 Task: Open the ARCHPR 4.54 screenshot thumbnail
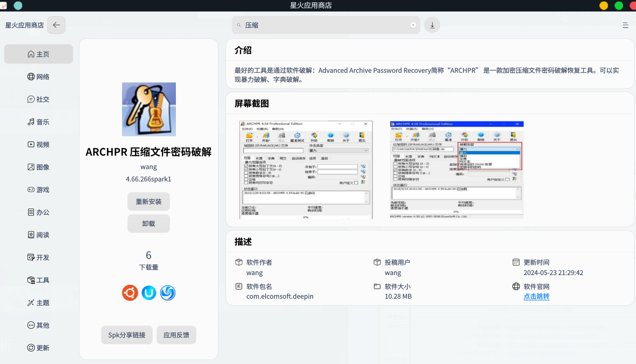306,170
